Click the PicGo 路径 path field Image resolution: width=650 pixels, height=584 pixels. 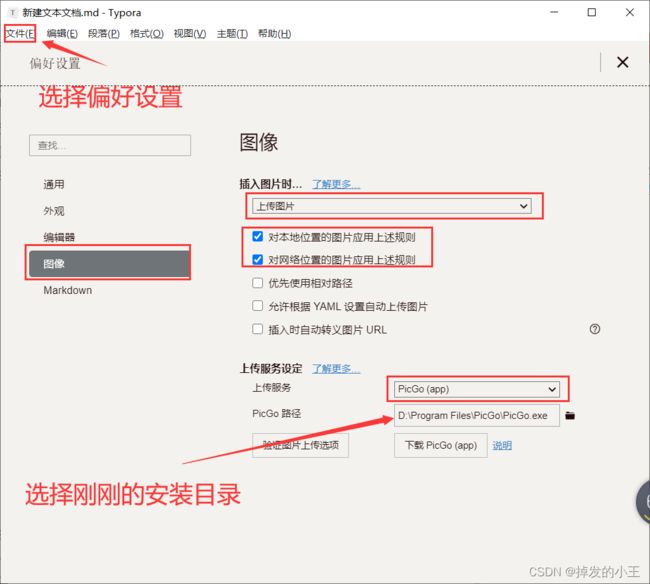477,415
